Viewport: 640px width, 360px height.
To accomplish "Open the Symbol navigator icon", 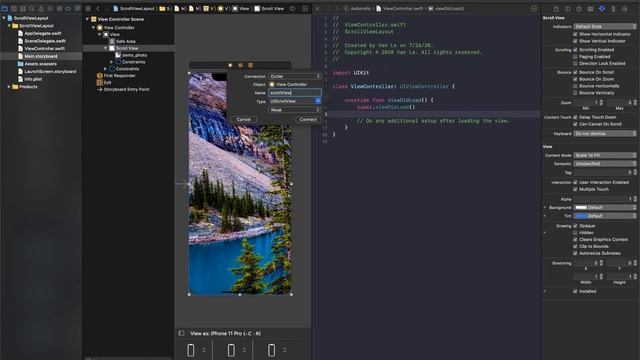I will 23,8.
